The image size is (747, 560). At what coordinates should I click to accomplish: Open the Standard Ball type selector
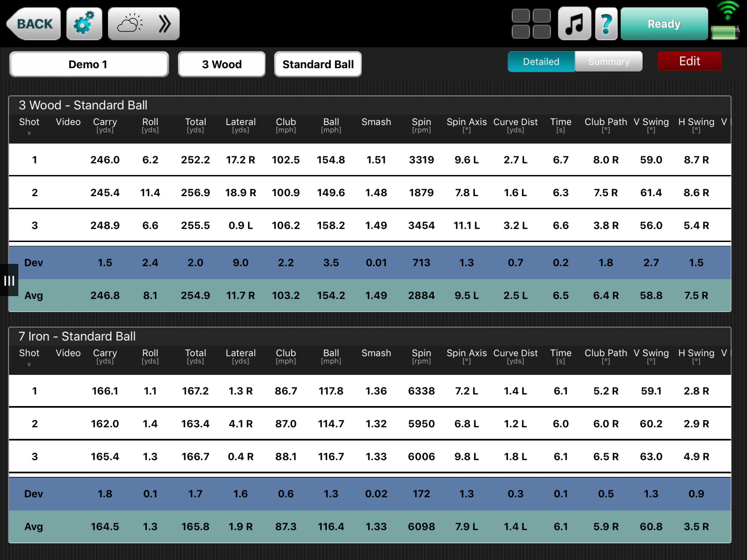pyautogui.click(x=318, y=64)
